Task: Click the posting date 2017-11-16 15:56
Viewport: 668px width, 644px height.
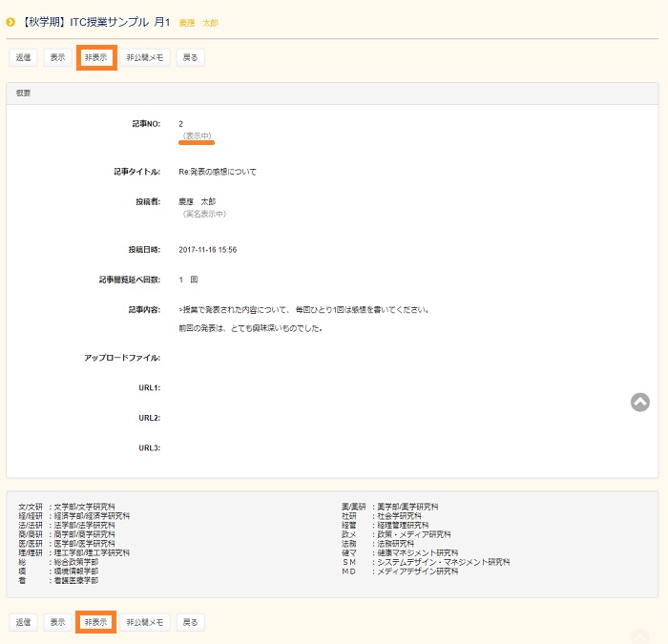Action: (208, 250)
